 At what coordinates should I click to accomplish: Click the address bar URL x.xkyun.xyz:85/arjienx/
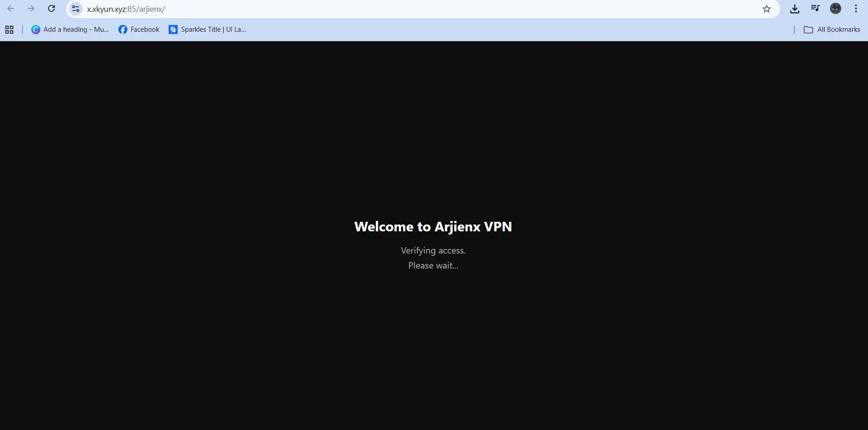pos(126,9)
